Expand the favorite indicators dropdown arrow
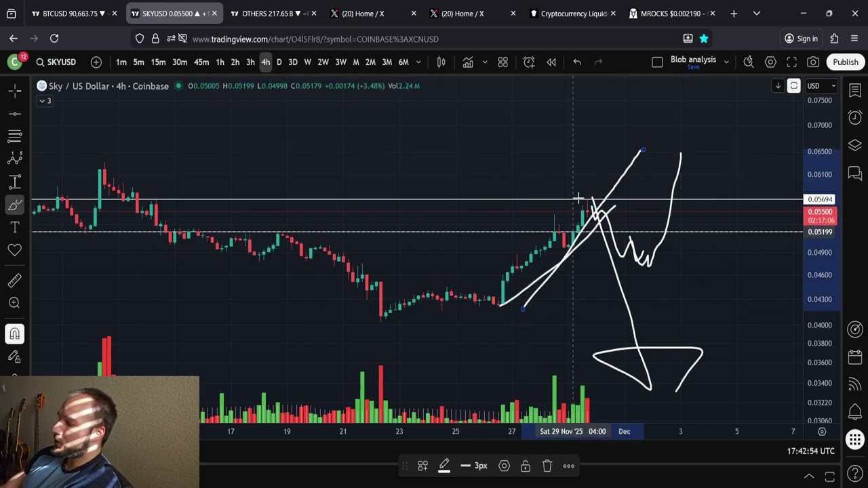 coord(484,62)
